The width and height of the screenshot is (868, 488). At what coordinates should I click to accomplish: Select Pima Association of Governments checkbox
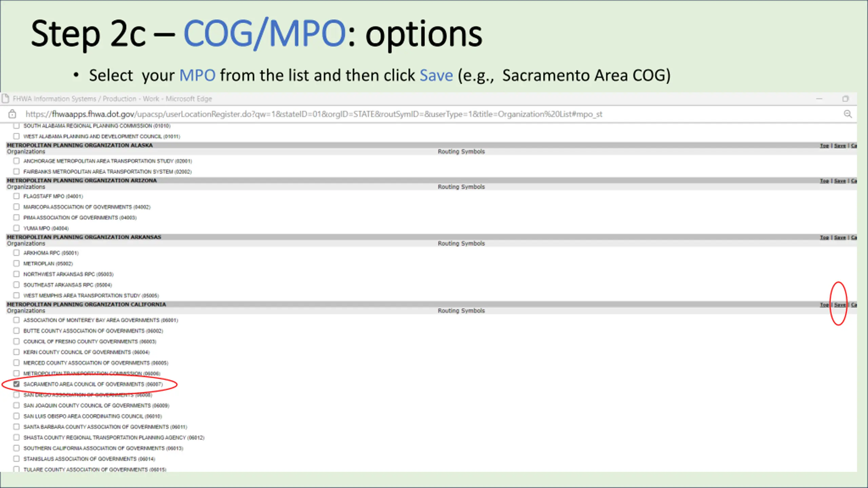pyautogui.click(x=16, y=217)
